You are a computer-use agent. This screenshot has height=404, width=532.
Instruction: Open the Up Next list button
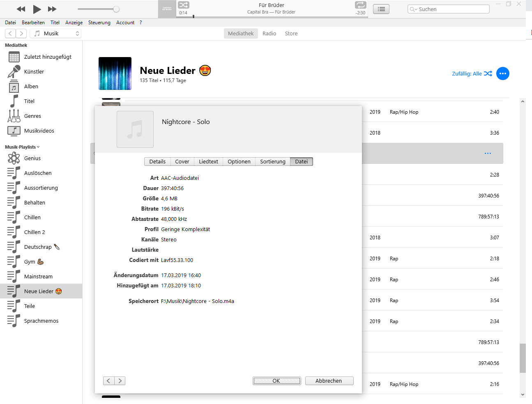(381, 9)
